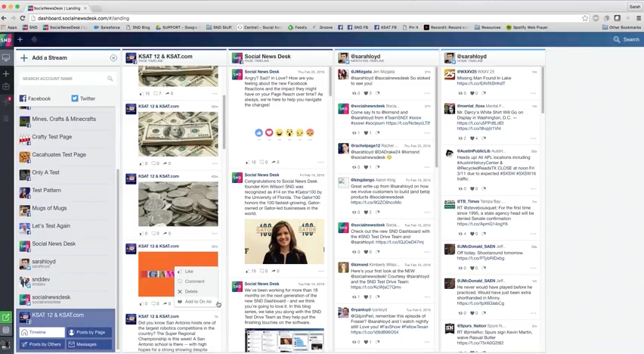
Task: Select Mines, Crafts & Minecrafts account
Action: [x=67, y=120]
